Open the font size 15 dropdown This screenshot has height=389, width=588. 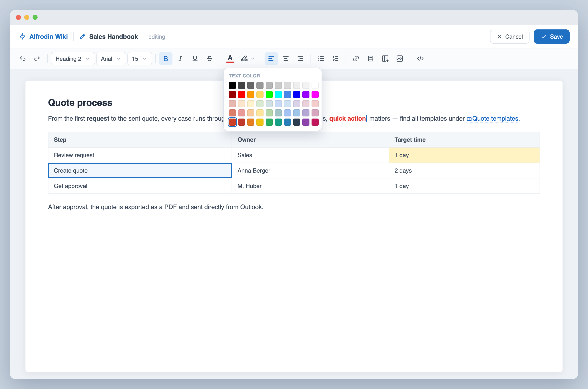(x=139, y=59)
